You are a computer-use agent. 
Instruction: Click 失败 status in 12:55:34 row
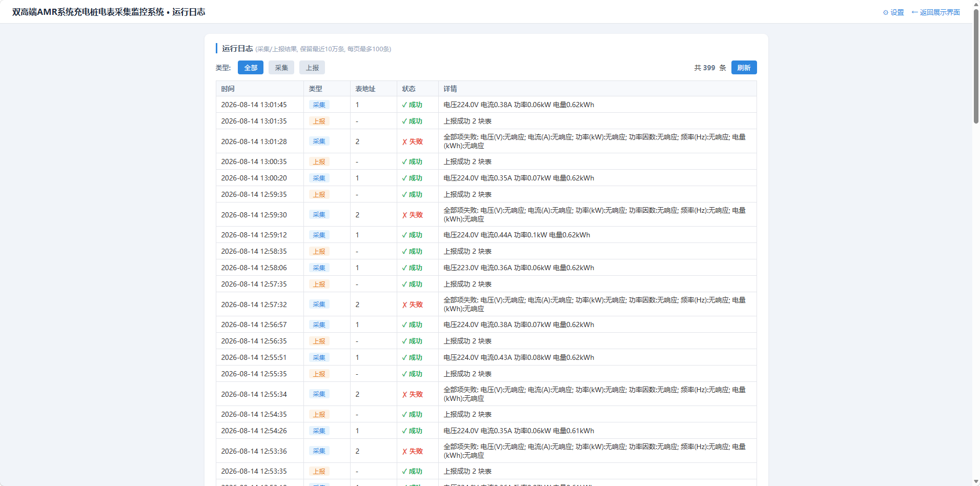point(413,394)
